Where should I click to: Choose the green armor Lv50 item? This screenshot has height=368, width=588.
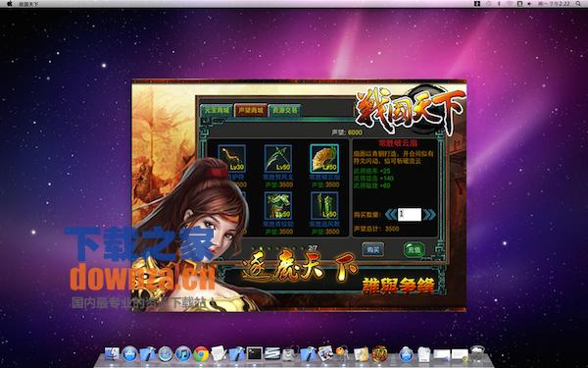click(x=278, y=205)
